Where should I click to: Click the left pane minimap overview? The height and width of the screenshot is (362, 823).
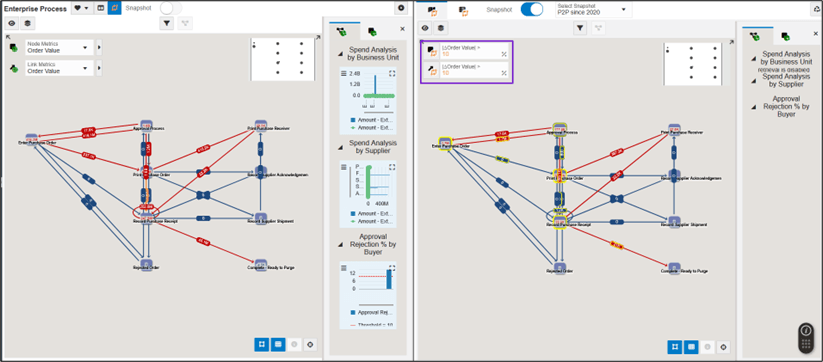(x=282, y=59)
